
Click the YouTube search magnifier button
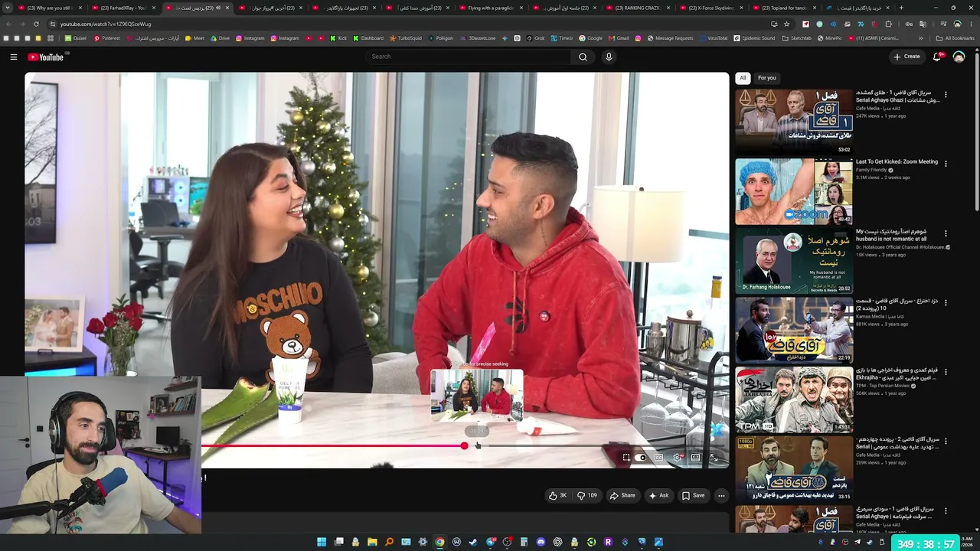[x=583, y=57]
